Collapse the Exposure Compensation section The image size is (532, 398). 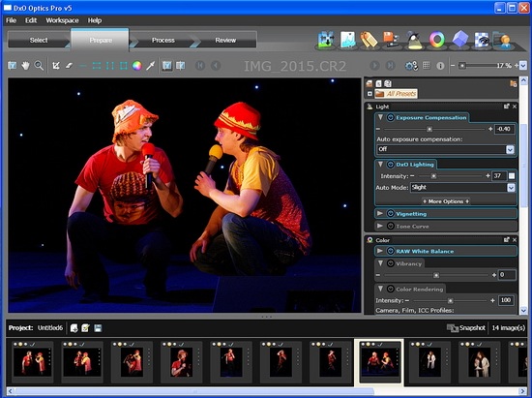380,117
